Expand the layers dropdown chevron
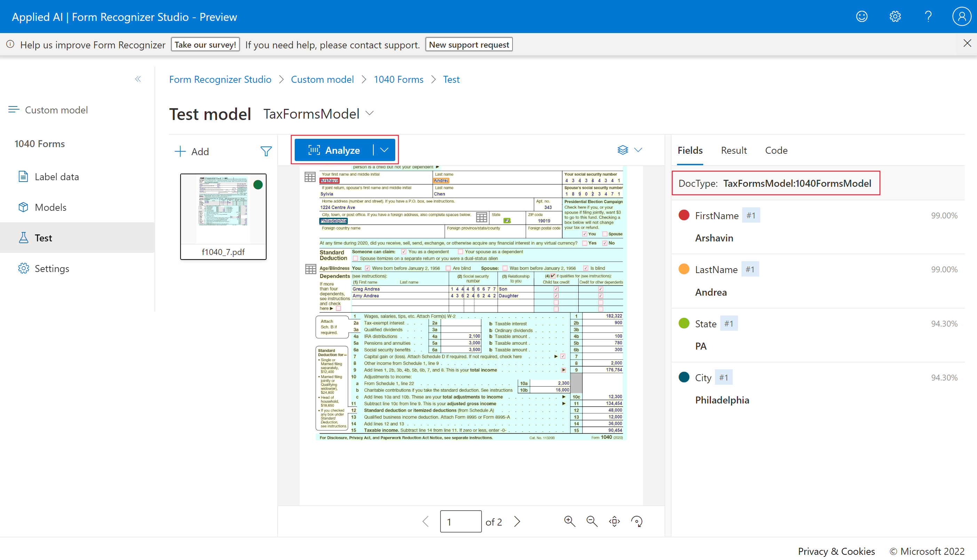Viewport: 977px width, 560px height. click(638, 150)
